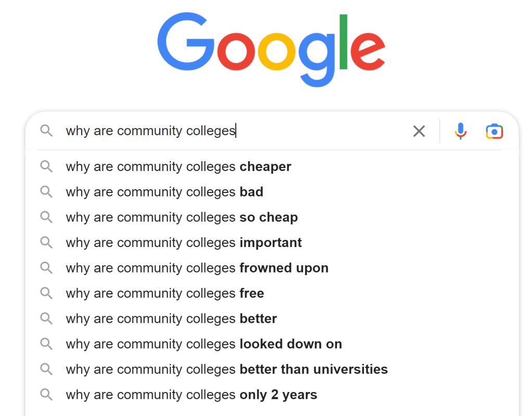Pick the "looked down on" suggestion
The width and height of the screenshot is (532, 416).
[x=204, y=344]
